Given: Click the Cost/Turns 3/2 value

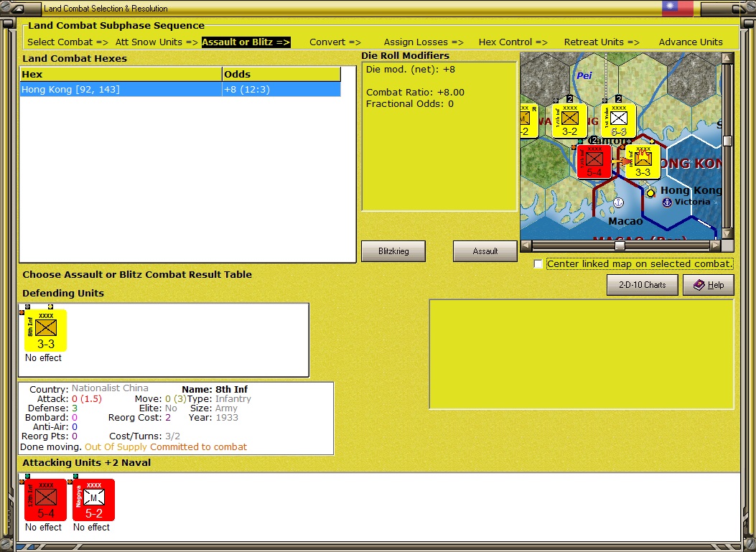Looking at the screenshot, I should point(172,436).
